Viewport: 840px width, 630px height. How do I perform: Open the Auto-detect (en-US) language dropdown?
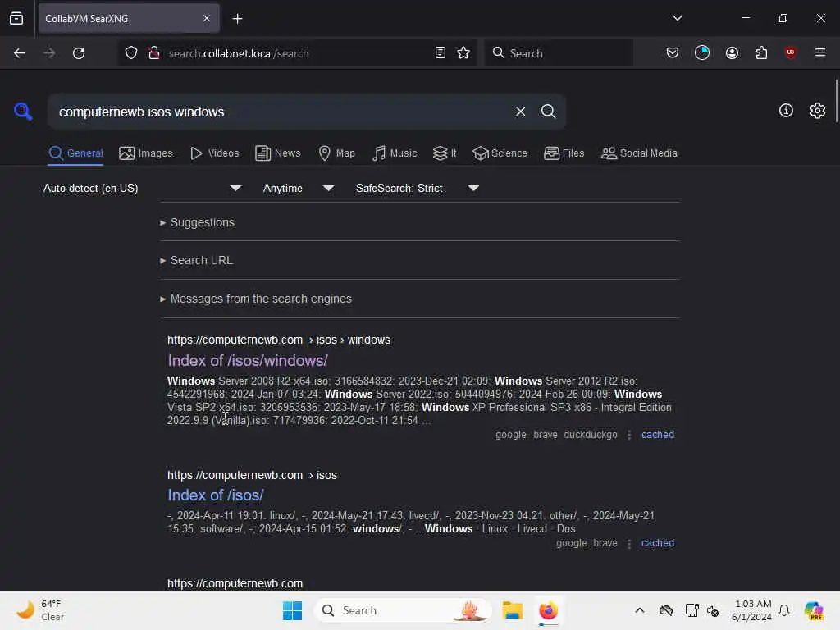pos(142,188)
